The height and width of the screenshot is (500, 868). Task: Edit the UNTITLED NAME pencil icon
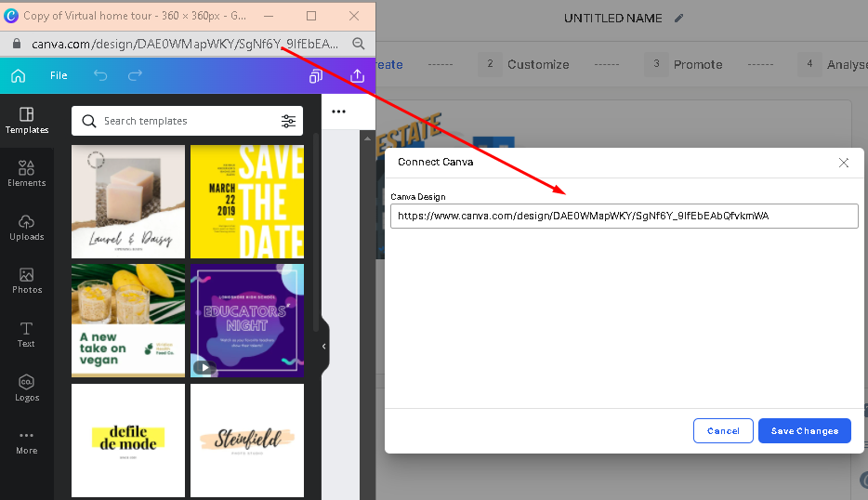pyautogui.click(x=679, y=19)
